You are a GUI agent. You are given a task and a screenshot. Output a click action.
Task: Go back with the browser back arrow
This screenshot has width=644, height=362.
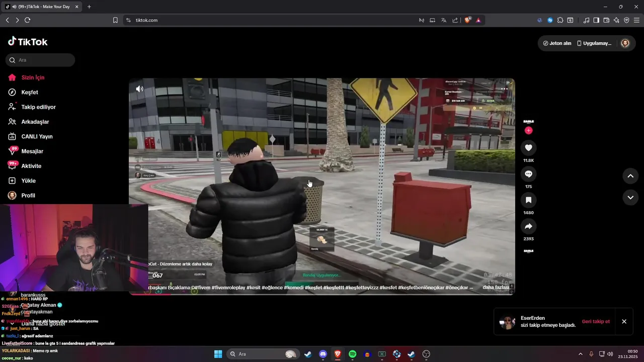coord(7,20)
